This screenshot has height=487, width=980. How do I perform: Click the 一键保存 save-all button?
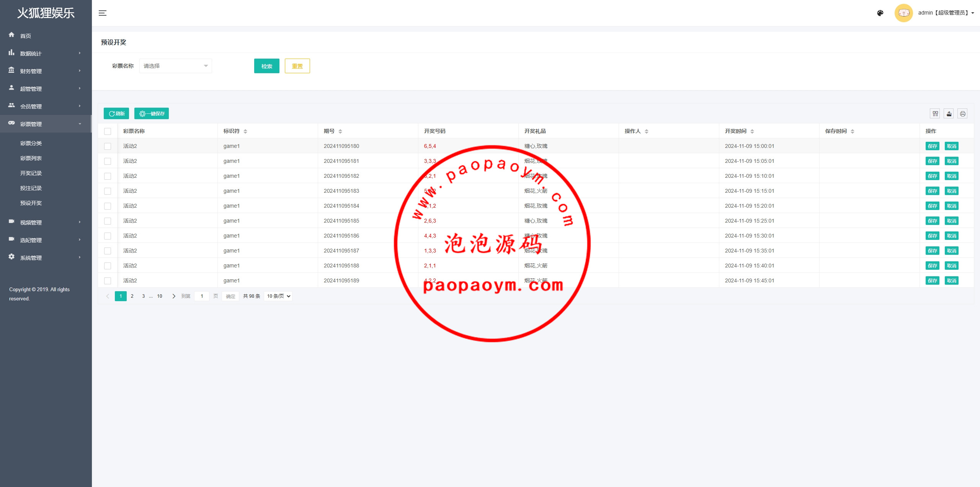(152, 113)
